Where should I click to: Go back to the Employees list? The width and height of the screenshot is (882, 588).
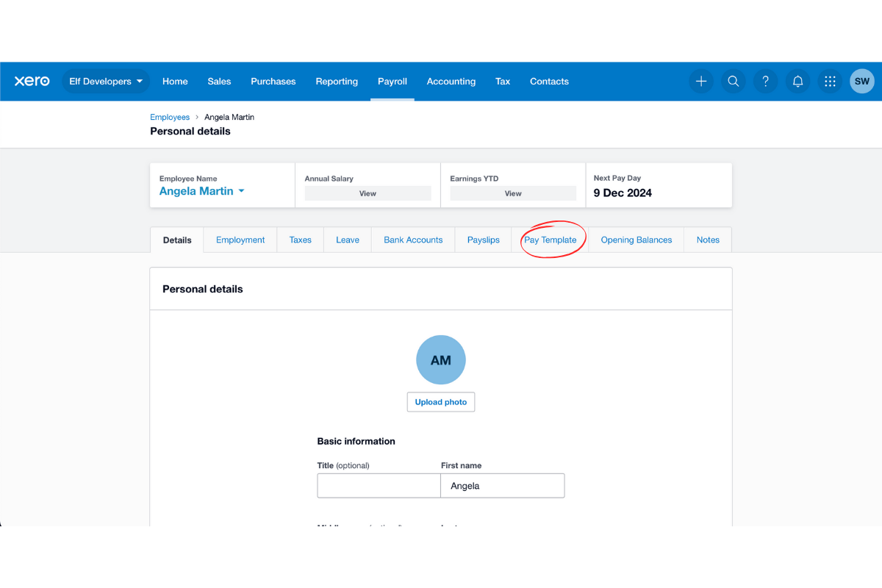coord(170,117)
